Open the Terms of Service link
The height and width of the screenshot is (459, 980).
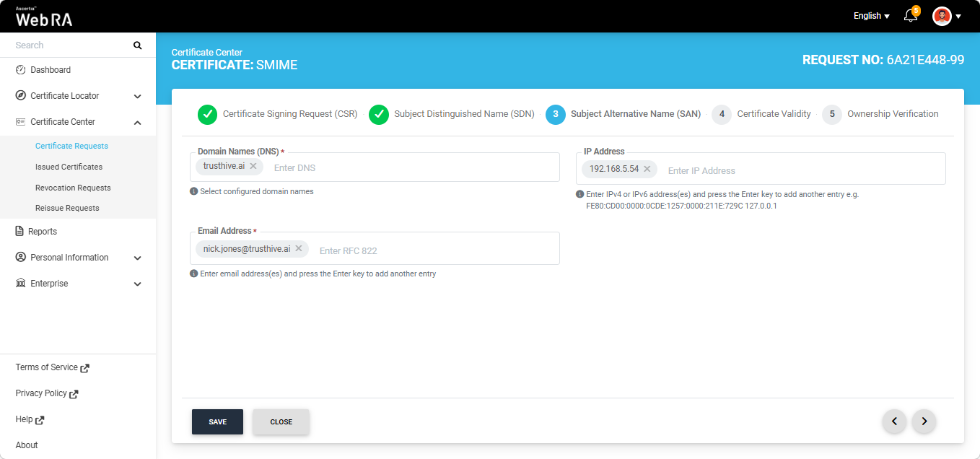point(46,367)
